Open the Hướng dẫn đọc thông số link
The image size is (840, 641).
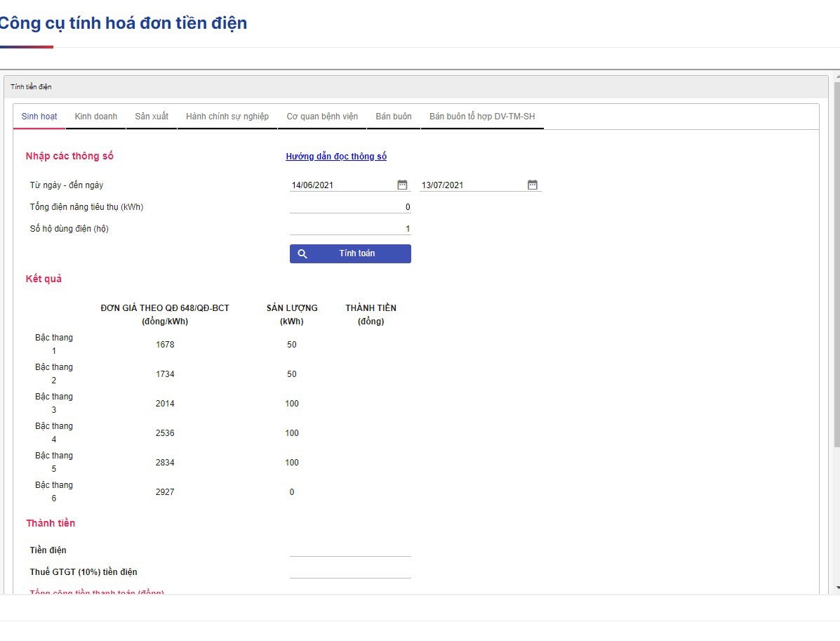click(x=336, y=157)
